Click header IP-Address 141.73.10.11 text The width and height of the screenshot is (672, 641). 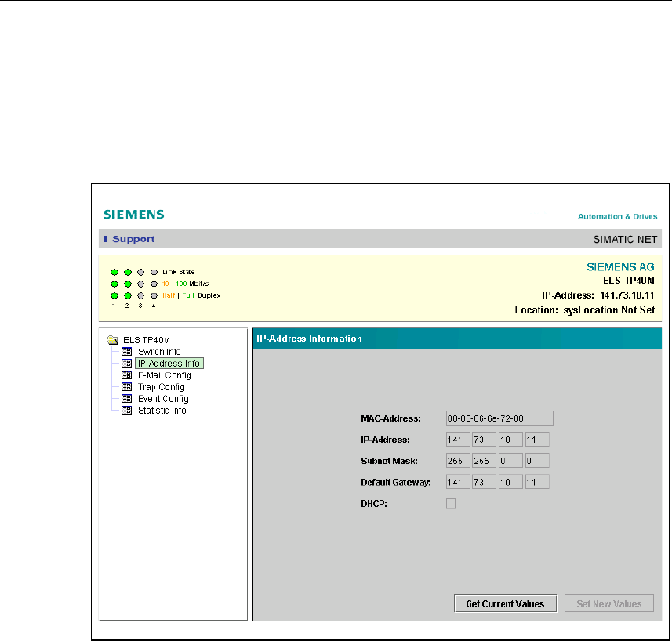click(598, 295)
